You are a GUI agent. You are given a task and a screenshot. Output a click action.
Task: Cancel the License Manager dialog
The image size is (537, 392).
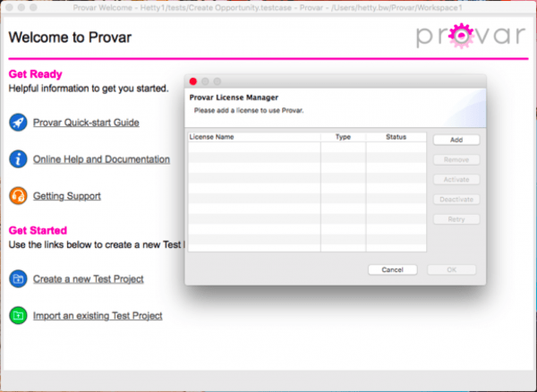(x=393, y=269)
